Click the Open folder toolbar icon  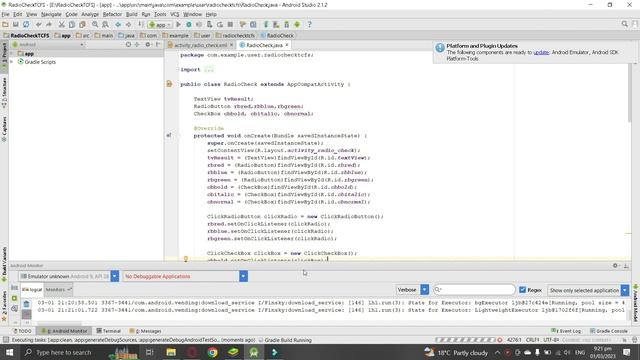click(5, 24)
